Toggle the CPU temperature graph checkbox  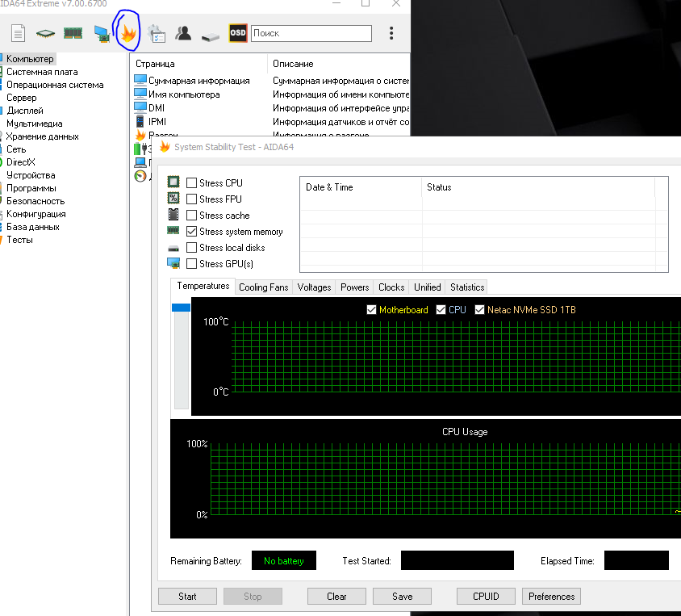tap(441, 310)
